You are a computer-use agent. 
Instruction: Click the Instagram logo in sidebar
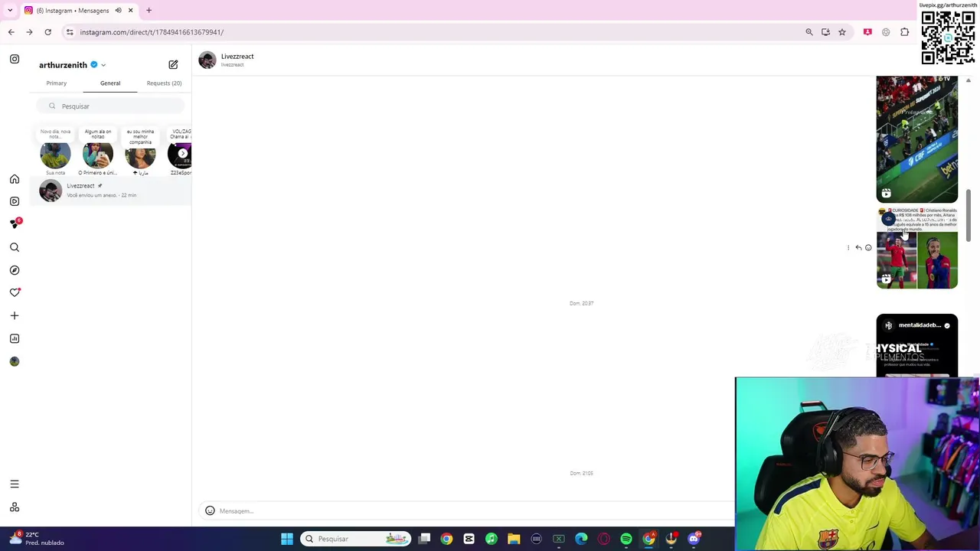tap(15, 59)
